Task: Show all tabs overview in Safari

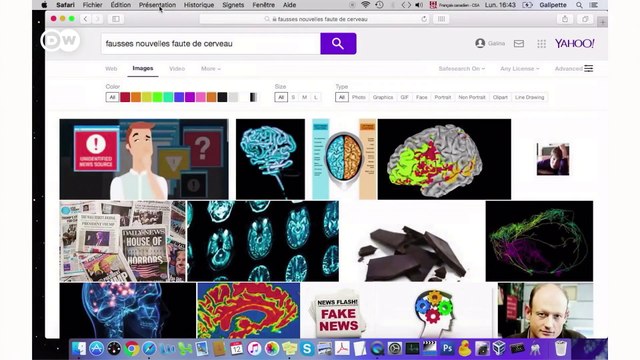Action: coord(585,19)
